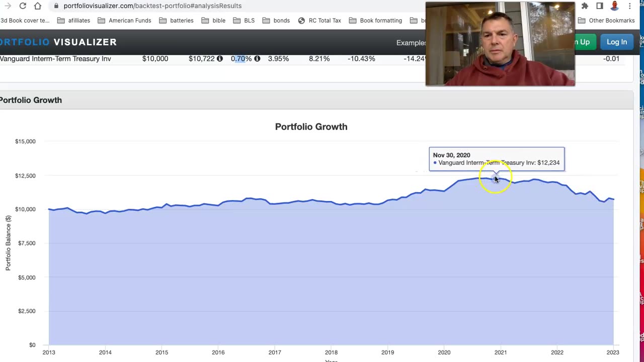Screen dimensions: 644x362
Task: Open the American Funds bookmark folder
Action: [124, 21]
